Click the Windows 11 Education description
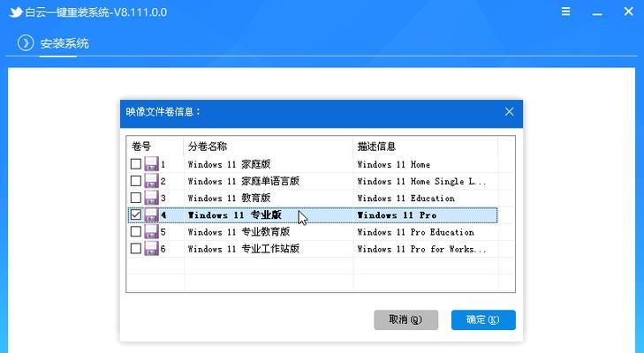This screenshot has height=353, width=644. [x=405, y=199]
